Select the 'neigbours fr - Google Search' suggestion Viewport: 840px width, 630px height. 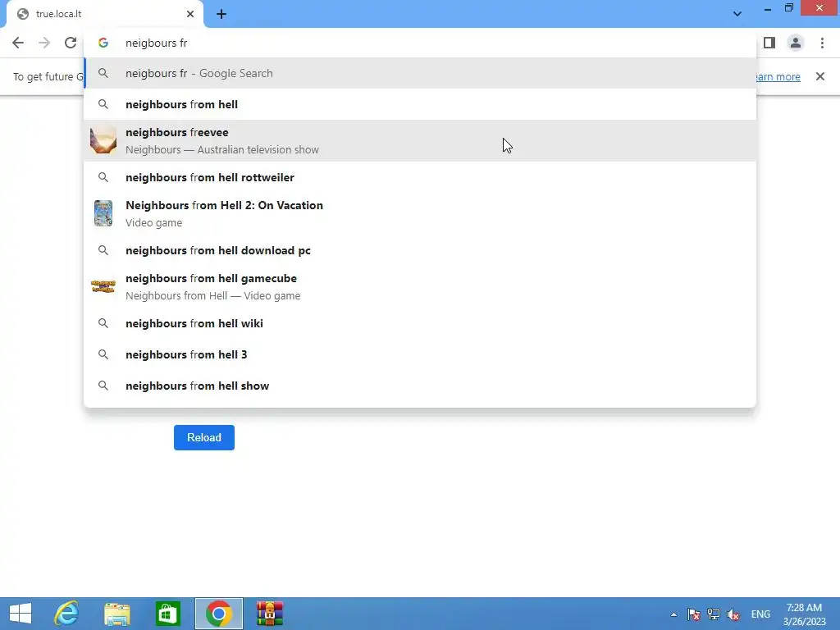[420, 73]
